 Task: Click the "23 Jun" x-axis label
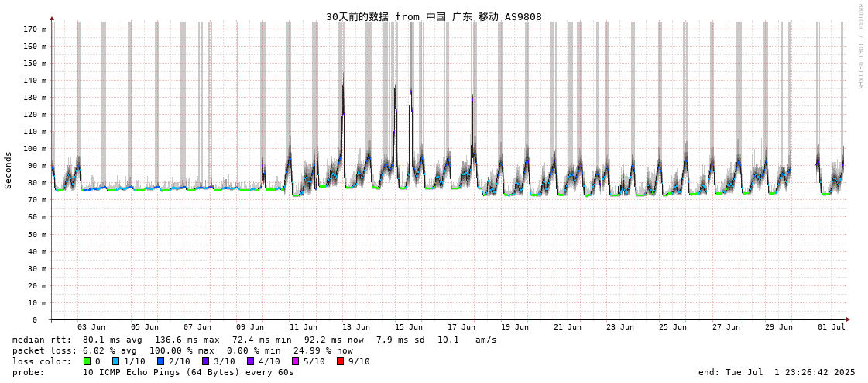(x=620, y=327)
